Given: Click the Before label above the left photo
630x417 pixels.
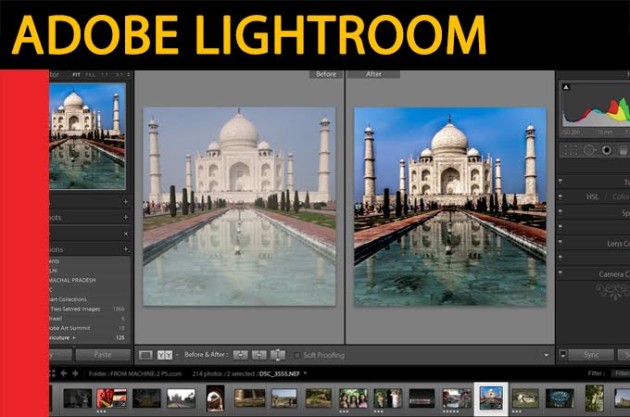Looking at the screenshot, I should click(x=326, y=74).
